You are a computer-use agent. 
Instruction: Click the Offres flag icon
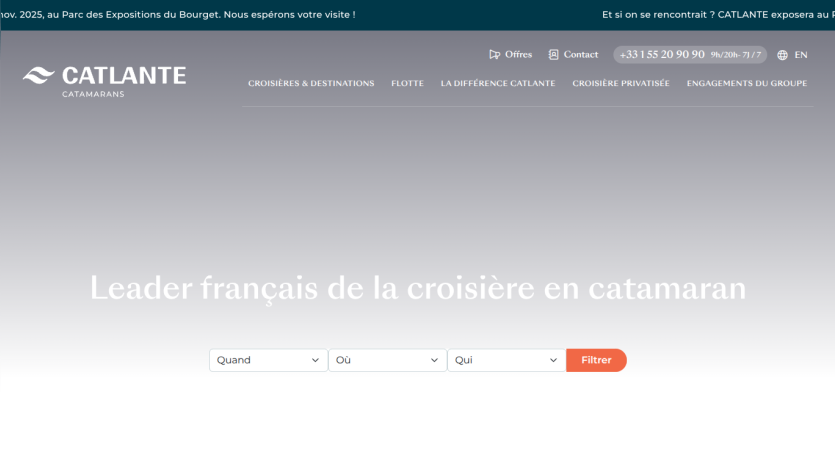click(x=495, y=55)
